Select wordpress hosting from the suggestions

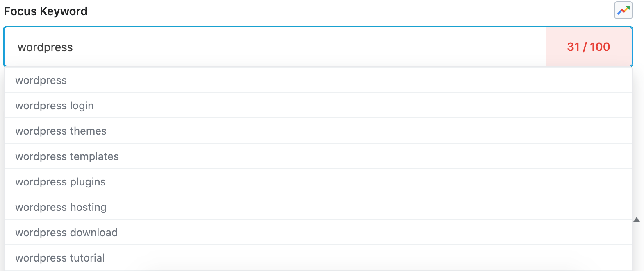click(x=61, y=207)
